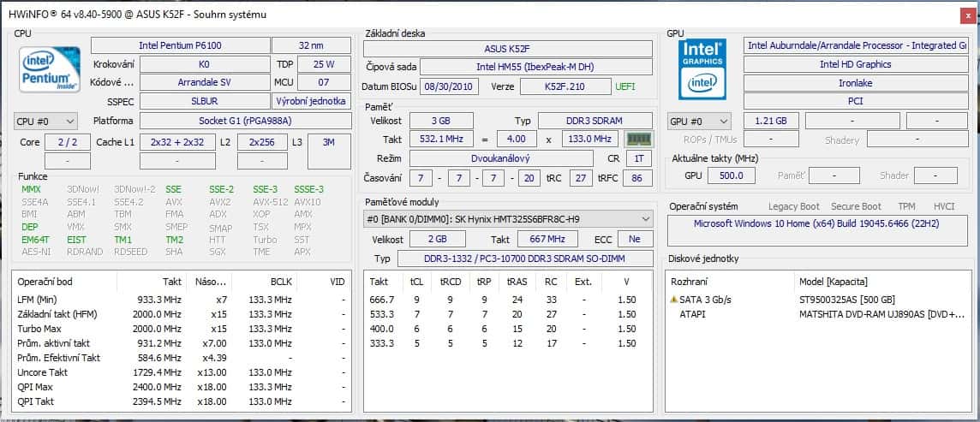
Task: Click the GPU clock 500.0 field
Action: tap(732, 176)
